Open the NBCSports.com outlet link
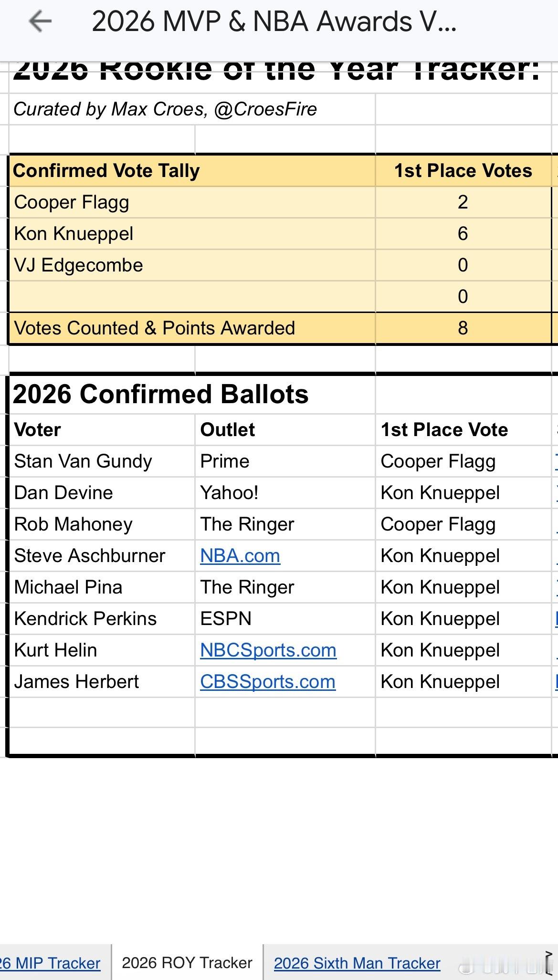This screenshot has height=980, width=558. (268, 650)
